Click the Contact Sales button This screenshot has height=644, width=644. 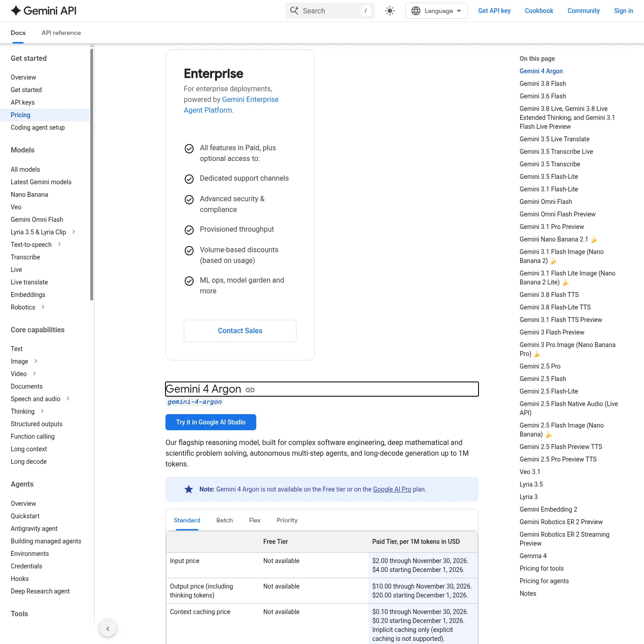240,331
